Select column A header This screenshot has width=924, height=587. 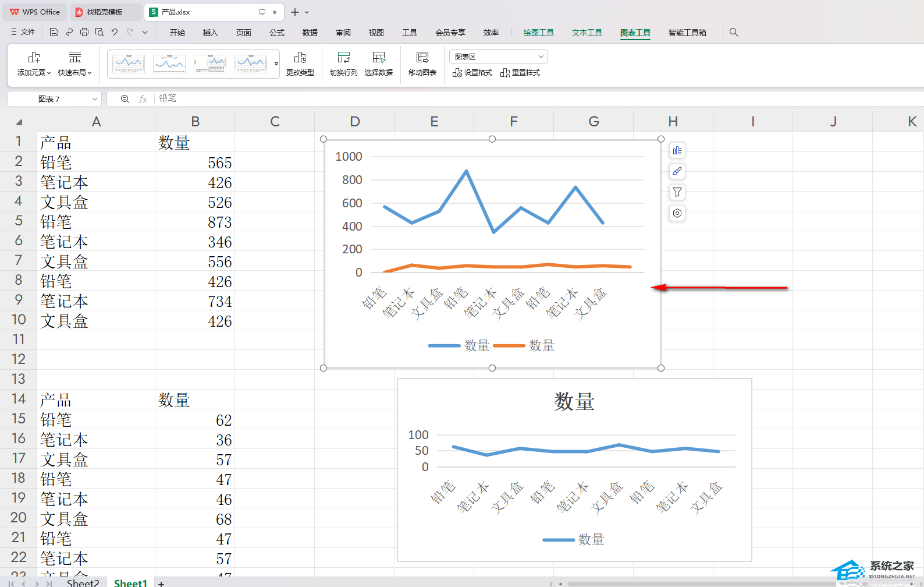pos(96,122)
